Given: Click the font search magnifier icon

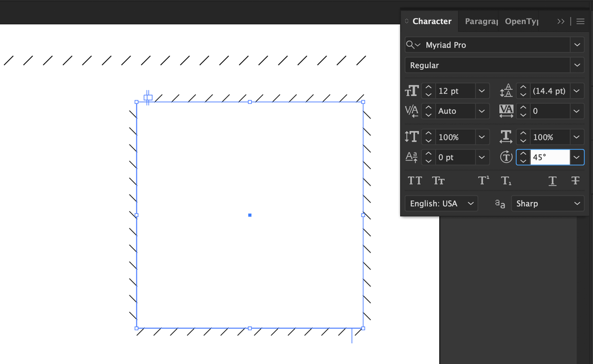Looking at the screenshot, I should (x=413, y=45).
